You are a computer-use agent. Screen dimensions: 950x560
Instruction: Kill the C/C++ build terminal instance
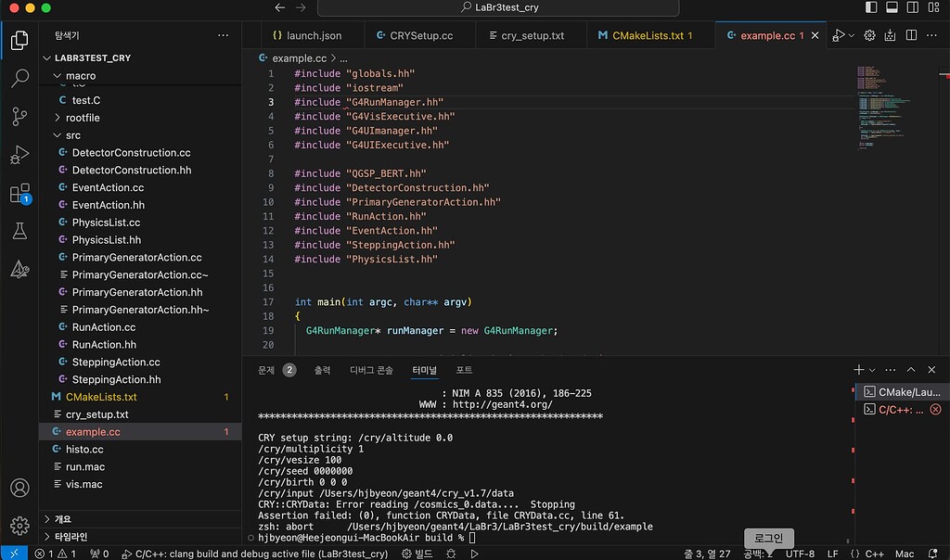(935, 409)
